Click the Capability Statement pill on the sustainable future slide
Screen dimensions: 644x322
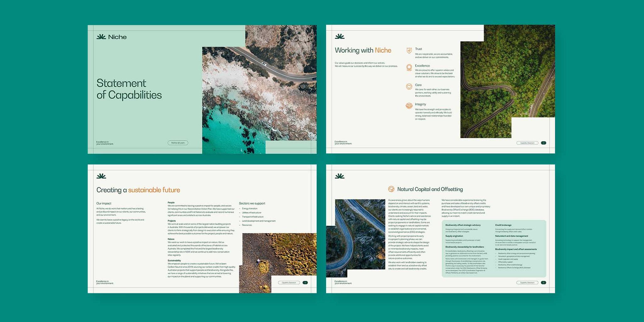[289, 282]
